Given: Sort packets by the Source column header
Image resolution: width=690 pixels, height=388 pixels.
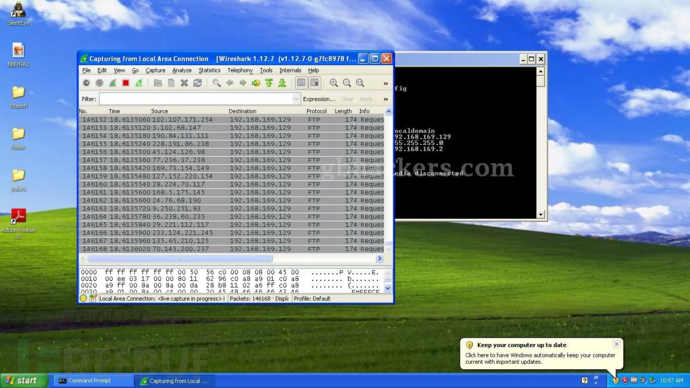Looking at the screenshot, I should click(x=159, y=111).
